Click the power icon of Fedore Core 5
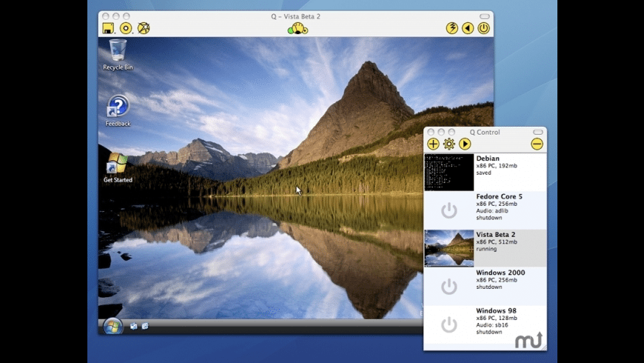644x363 pixels. pyautogui.click(x=449, y=210)
